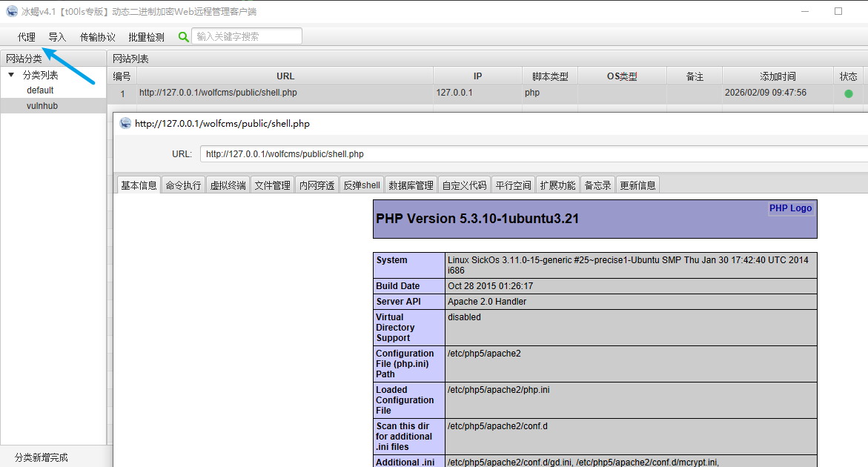Image resolution: width=868 pixels, height=467 pixels.
Task: Select the 分类列表 tree root label
Action: point(41,75)
